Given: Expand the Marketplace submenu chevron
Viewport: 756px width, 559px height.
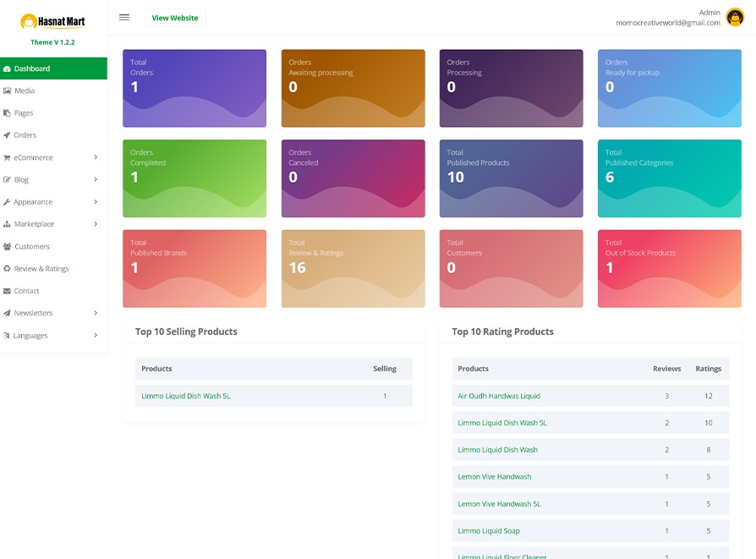Looking at the screenshot, I should [x=96, y=224].
